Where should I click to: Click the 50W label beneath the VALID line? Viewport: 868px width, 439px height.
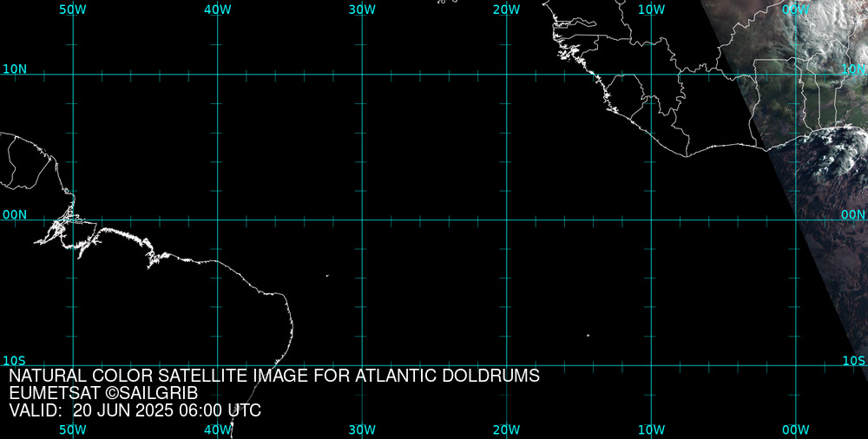73,430
